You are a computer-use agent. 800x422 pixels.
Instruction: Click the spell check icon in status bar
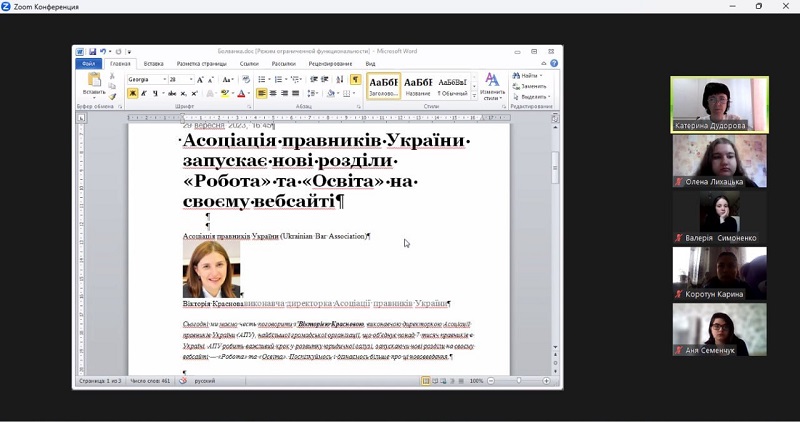pyautogui.click(x=183, y=381)
